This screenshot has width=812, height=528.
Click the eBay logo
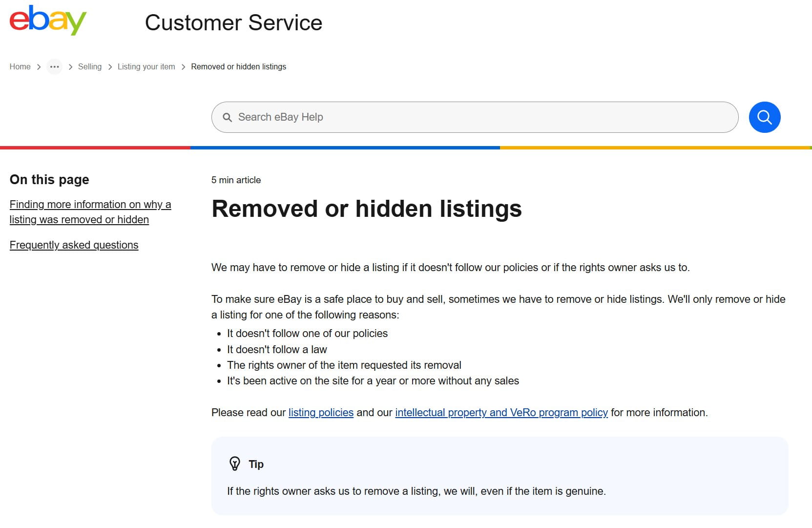48,20
